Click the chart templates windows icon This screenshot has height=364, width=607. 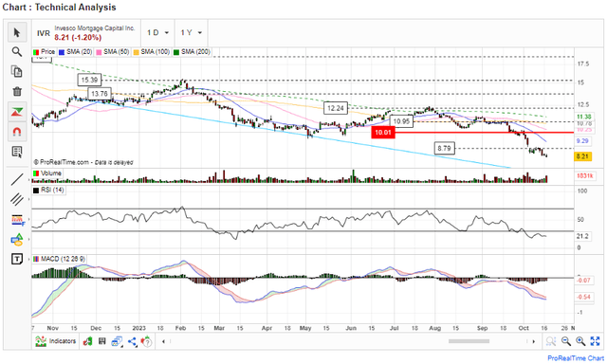(x=117, y=341)
